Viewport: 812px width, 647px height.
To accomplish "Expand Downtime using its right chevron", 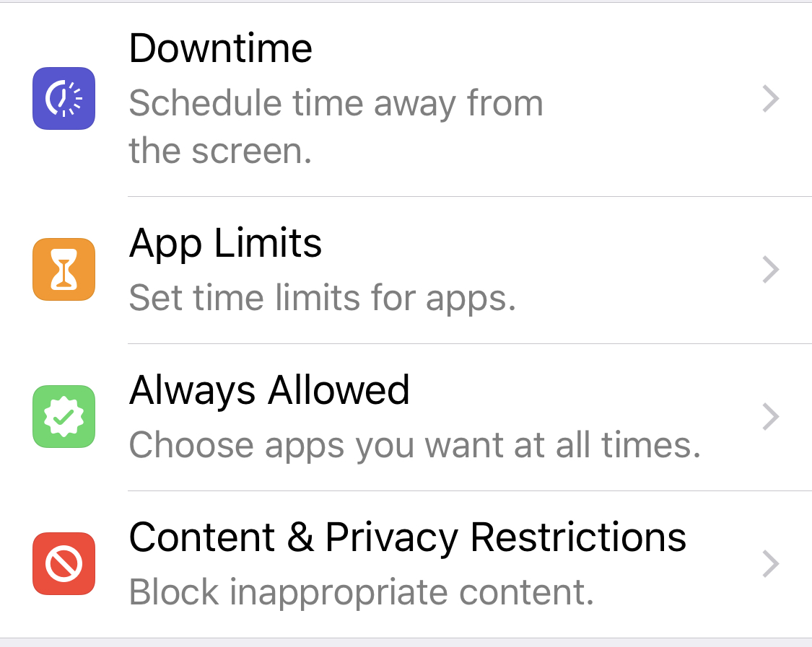I will [x=771, y=99].
